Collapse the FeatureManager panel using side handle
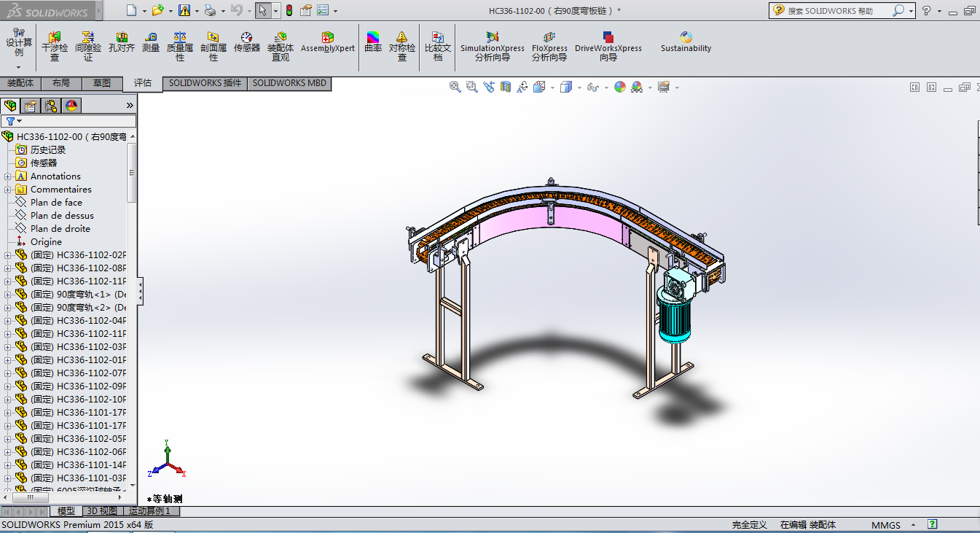The image size is (980, 533). tap(140, 292)
